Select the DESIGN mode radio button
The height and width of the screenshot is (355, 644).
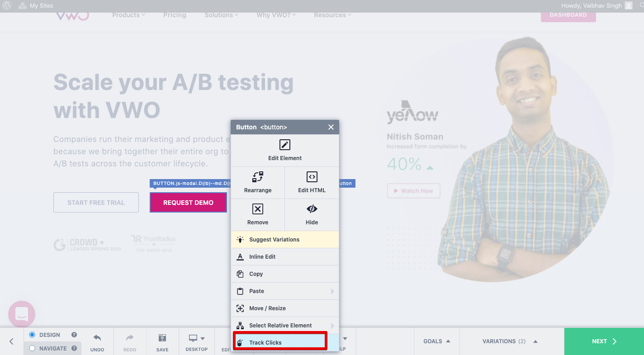coord(32,335)
